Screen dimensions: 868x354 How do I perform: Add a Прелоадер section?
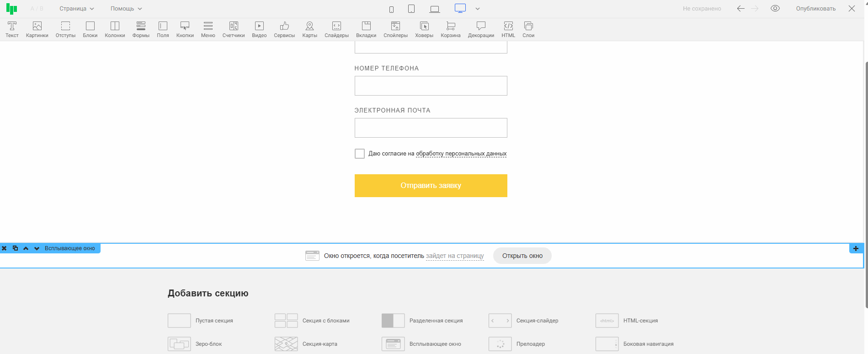point(517,344)
